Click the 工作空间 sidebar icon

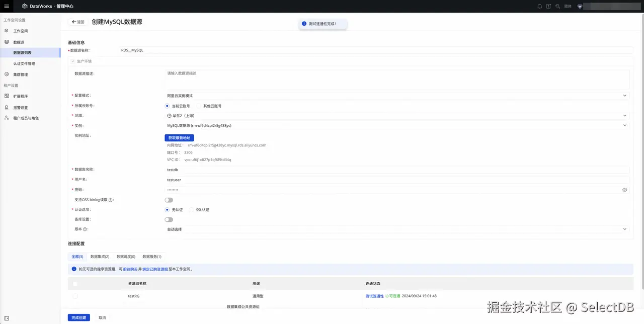click(x=7, y=31)
